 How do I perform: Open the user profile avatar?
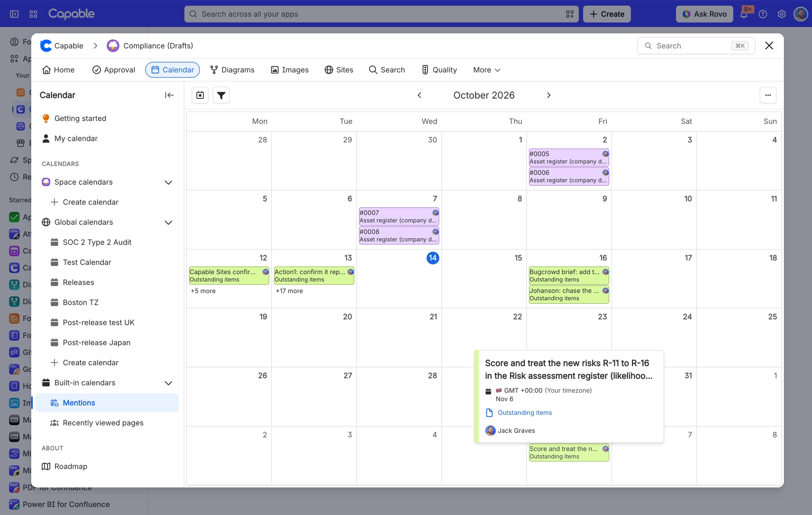801,14
